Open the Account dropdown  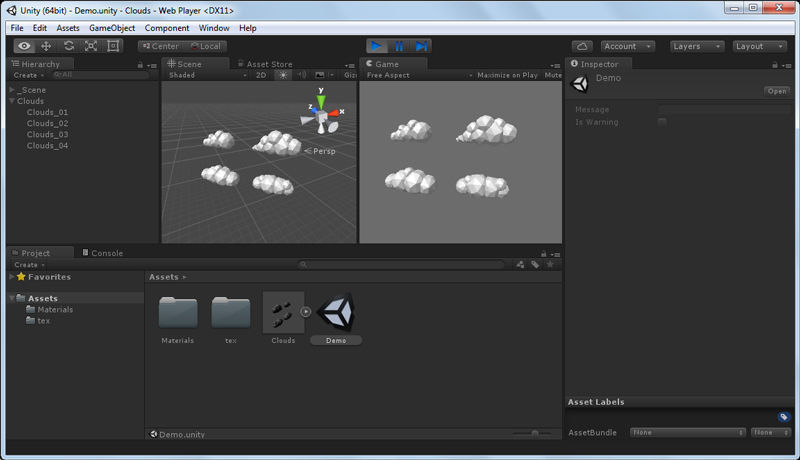pyautogui.click(x=628, y=46)
